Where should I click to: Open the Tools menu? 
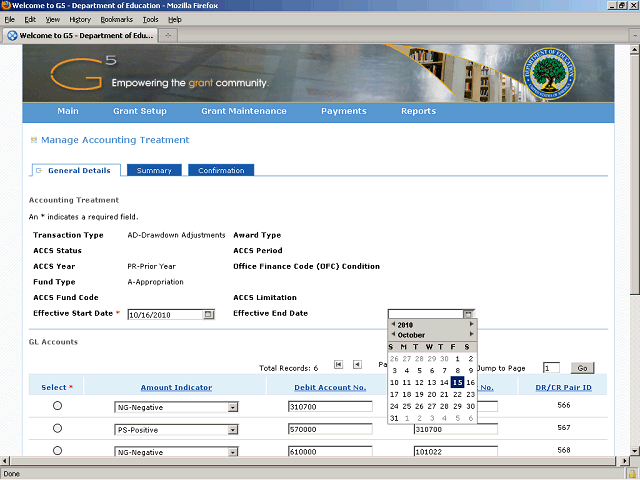150,20
